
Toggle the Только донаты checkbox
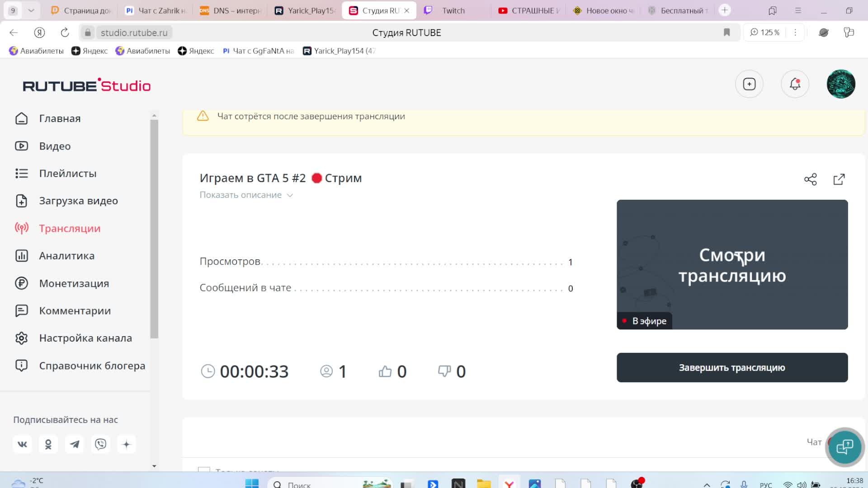pyautogui.click(x=204, y=471)
